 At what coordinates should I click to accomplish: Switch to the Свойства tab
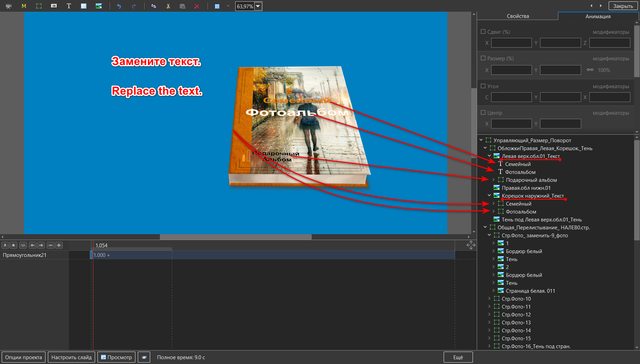[x=518, y=16]
